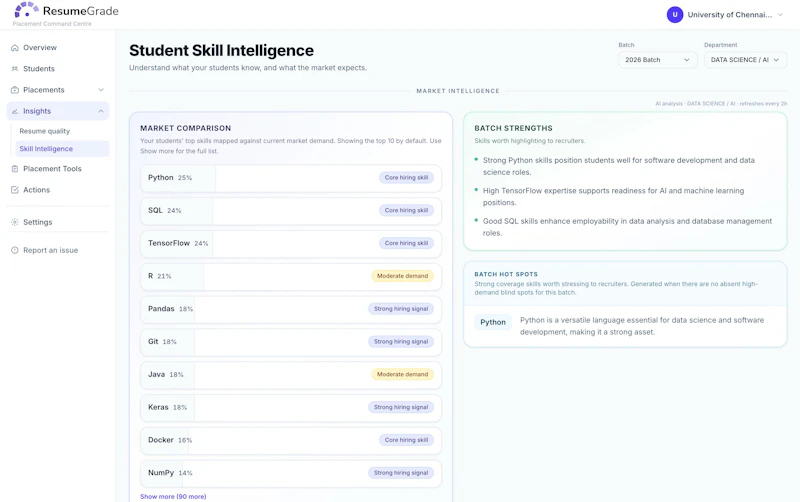Click the MARKET INTELLIGENCE section label

[458, 91]
